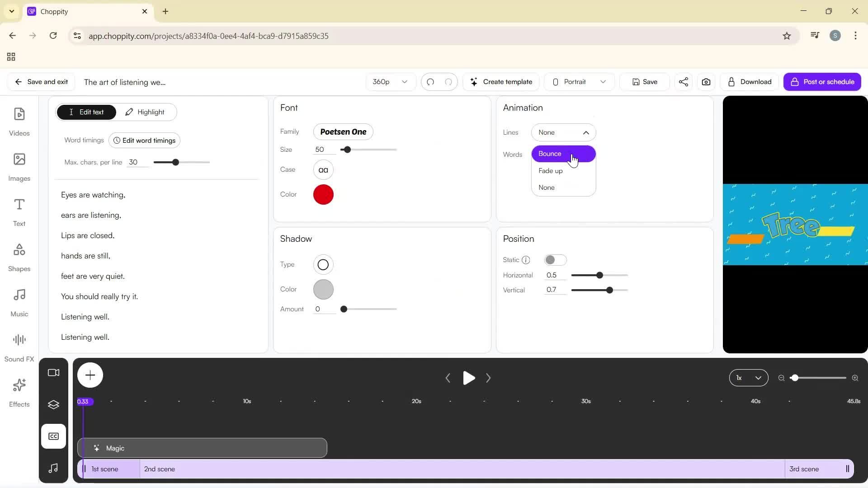This screenshot has height=488, width=868.
Task: Open the 360p resolution dropdown
Action: click(390, 82)
